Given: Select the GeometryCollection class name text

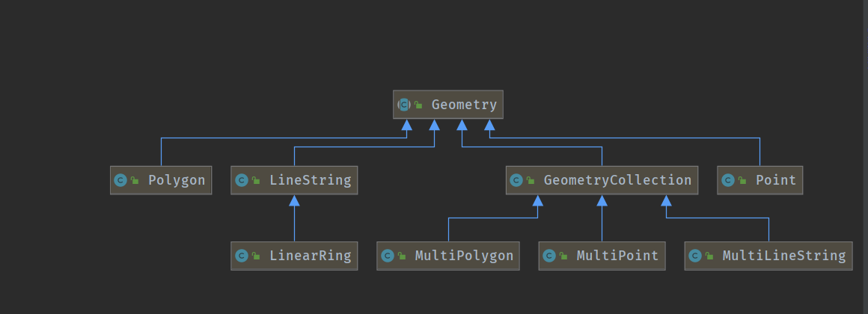Looking at the screenshot, I should [617, 180].
